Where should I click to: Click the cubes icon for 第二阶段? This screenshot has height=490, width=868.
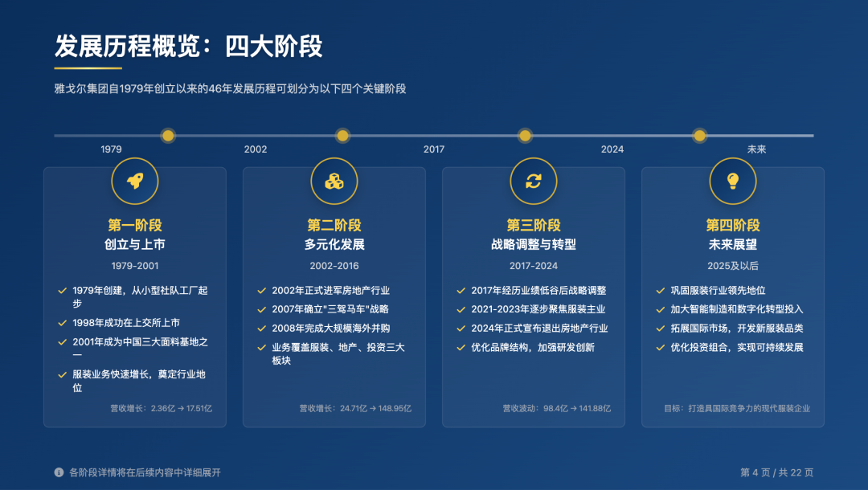pyautogui.click(x=334, y=181)
